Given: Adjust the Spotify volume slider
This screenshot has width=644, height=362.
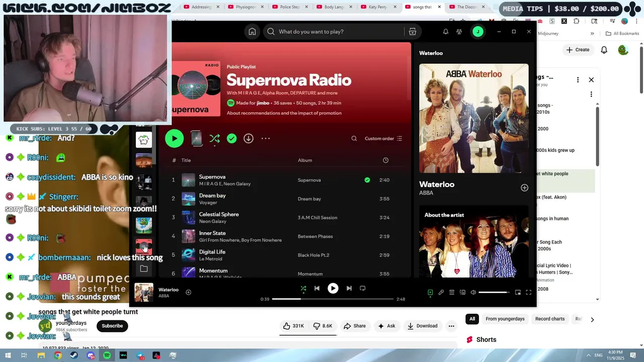Looking at the screenshot, I should 495,293.
